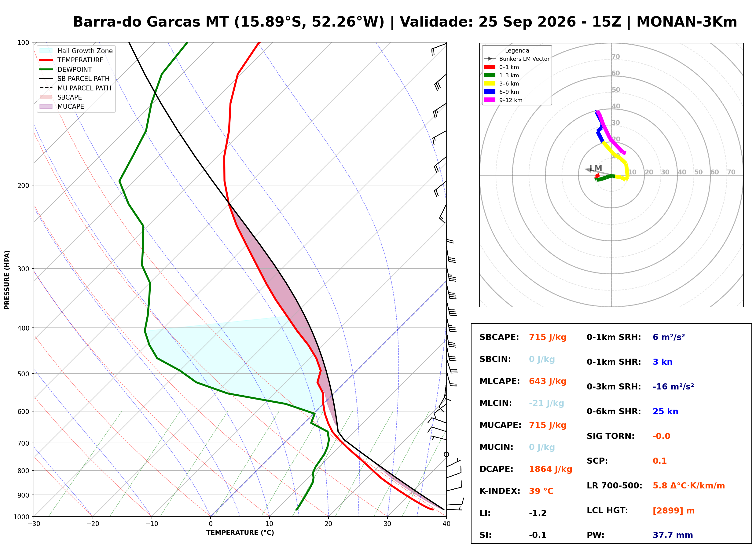Click the green 1–3 km hodograph swatch

[x=490, y=75]
